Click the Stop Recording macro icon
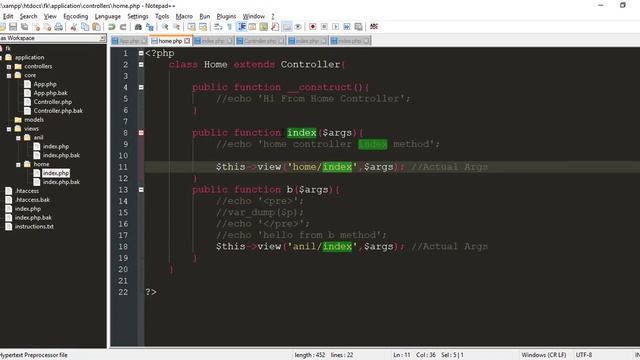The height and width of the screenshot is (360, 640). point(324,27)
